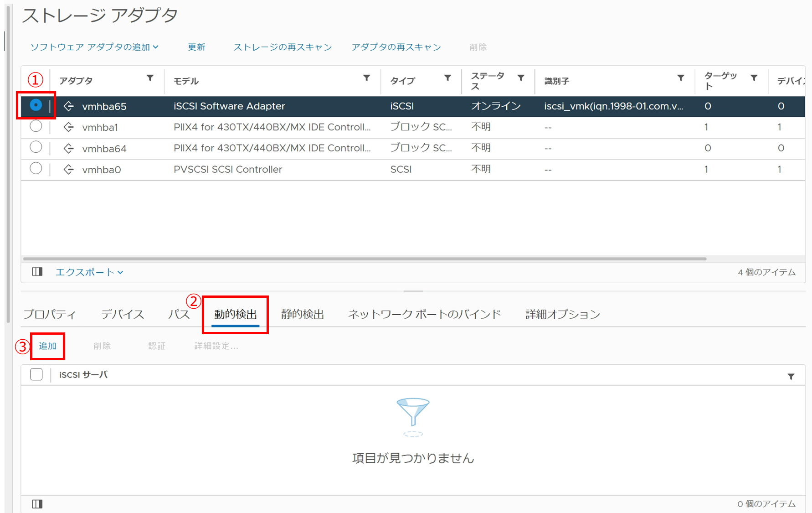This screenshot has width=812, height=513.
Task: Open ネットワーク ポートのバインド tab
Action: (424, 314)
